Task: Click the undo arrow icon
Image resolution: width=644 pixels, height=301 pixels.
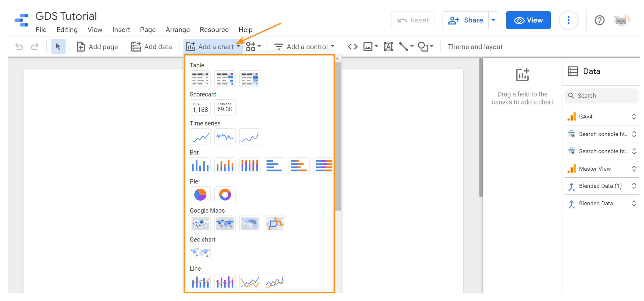Action: 19,47
